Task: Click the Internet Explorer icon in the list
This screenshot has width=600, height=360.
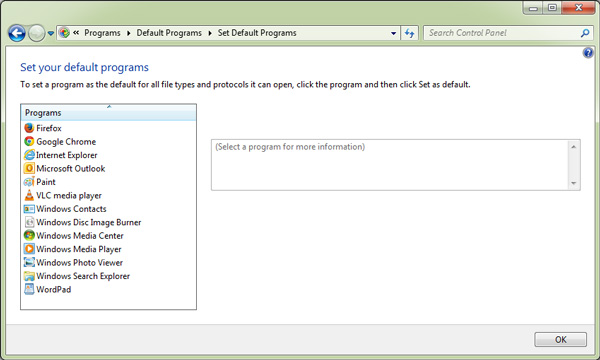Action: tap(29, 155)
